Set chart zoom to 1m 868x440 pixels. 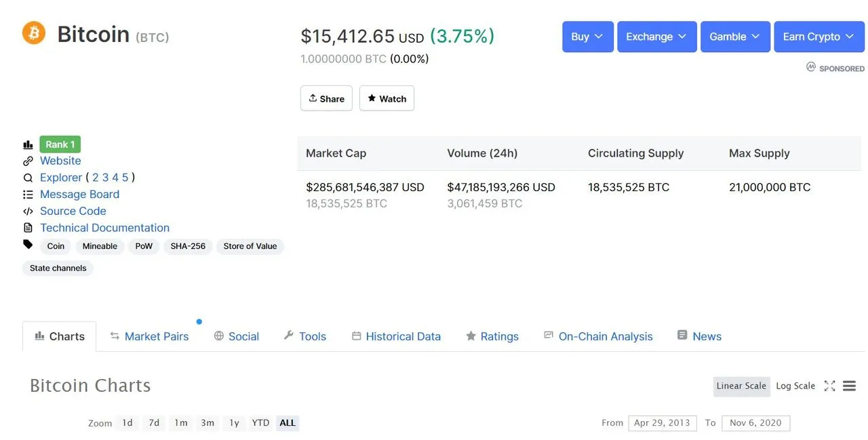point(181,423)
